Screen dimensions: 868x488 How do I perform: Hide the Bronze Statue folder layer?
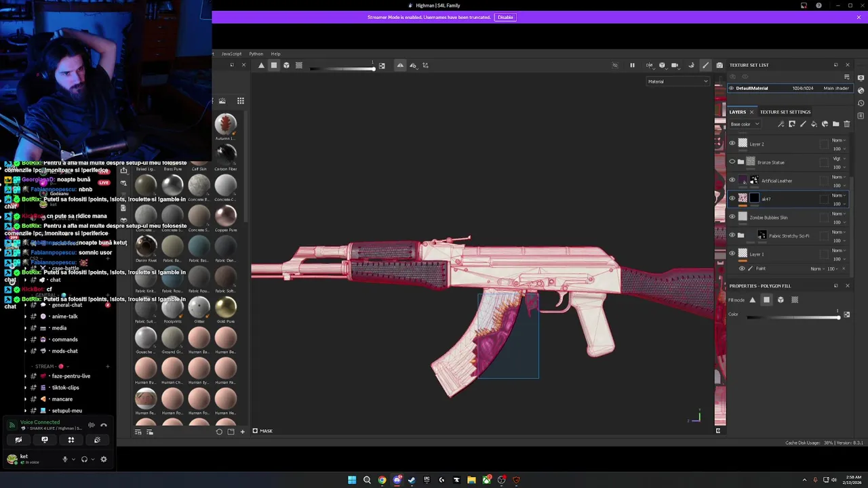(x=732, y=162)
